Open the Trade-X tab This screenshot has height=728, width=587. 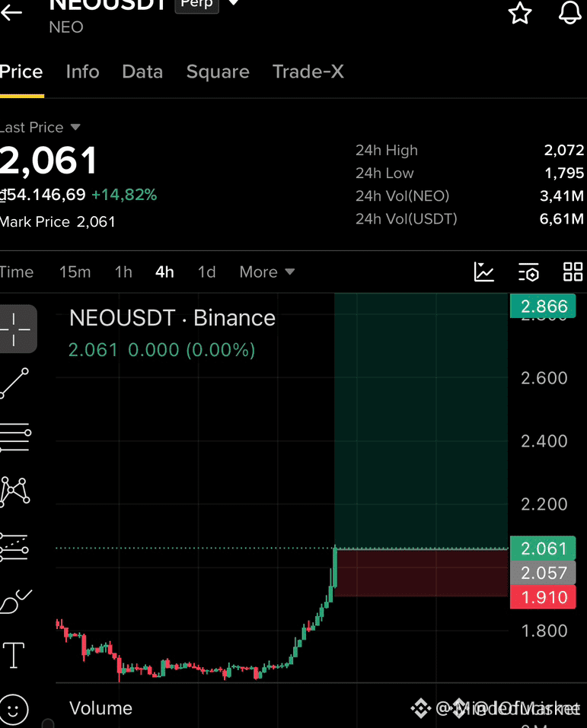[x=308, y=72]
